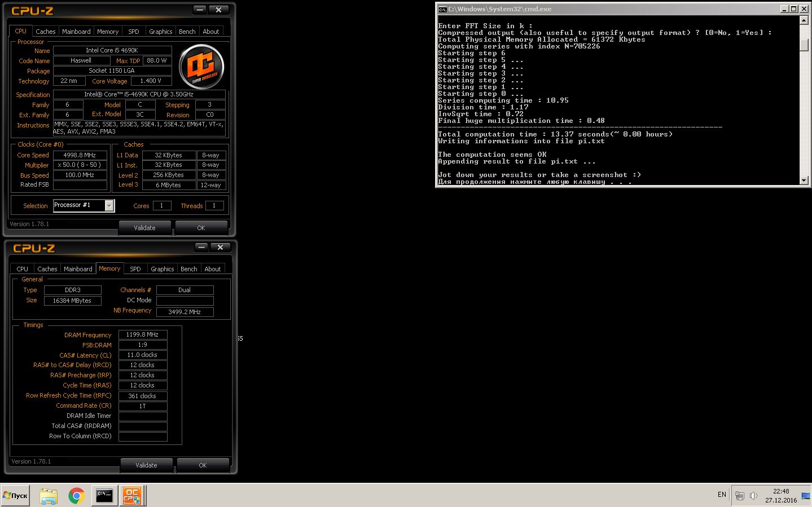Open Mainboard tab in upper CPU-Z window
The image size is (812, 507).
click(76, 32)
